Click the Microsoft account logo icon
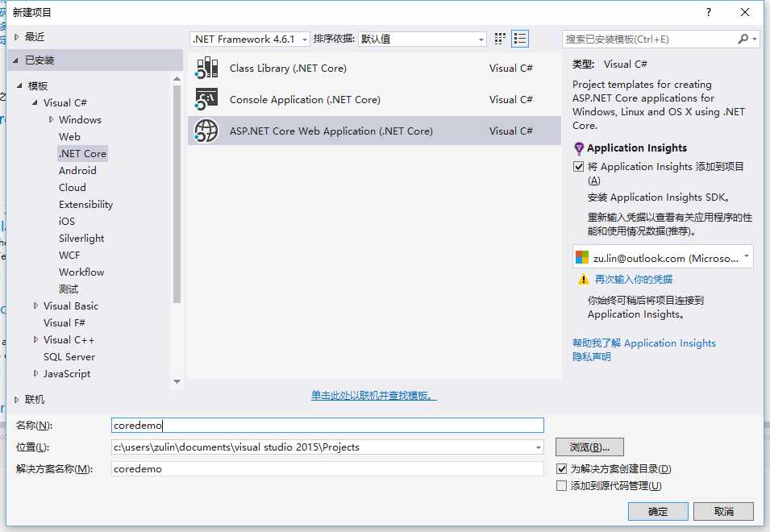 (x=582, y=258)
